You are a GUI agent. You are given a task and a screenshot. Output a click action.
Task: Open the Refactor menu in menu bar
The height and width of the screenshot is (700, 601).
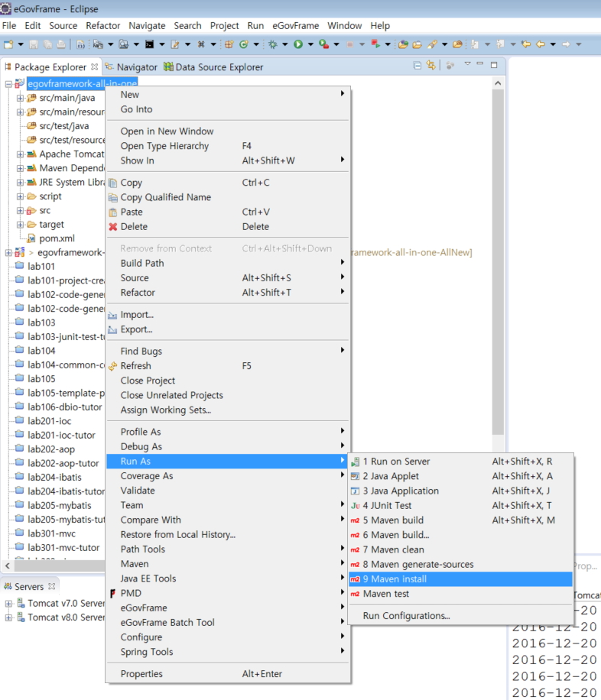coord(103,25)
